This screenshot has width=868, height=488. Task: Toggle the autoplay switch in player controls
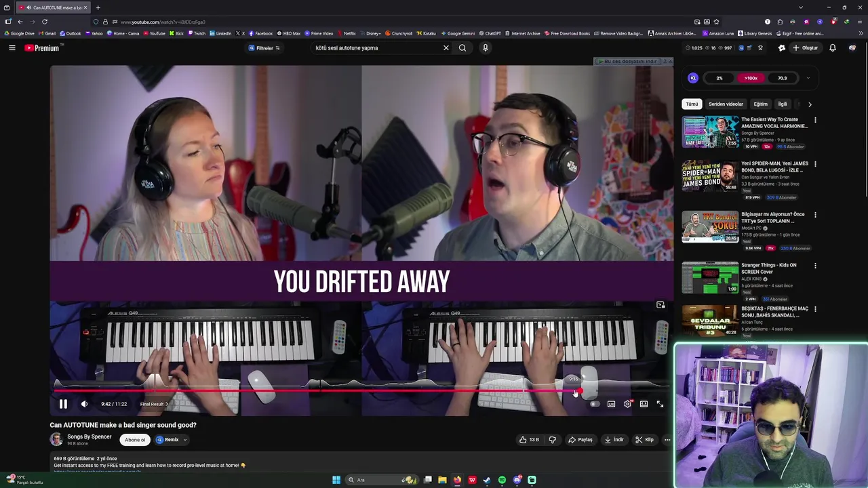(x=594, y=404)
